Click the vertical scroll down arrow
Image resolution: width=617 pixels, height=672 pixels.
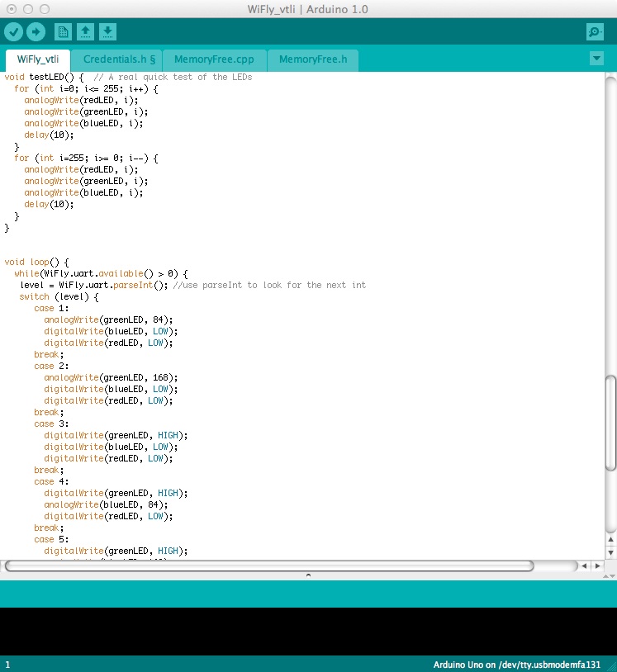(611, 552)
